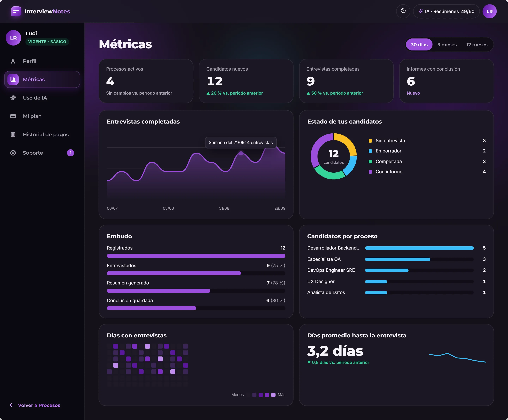Viewport: 508px width, 420px height.
Task: Click the lightest 'Más' heatmap legend swatch
Action: coord(273,395)
